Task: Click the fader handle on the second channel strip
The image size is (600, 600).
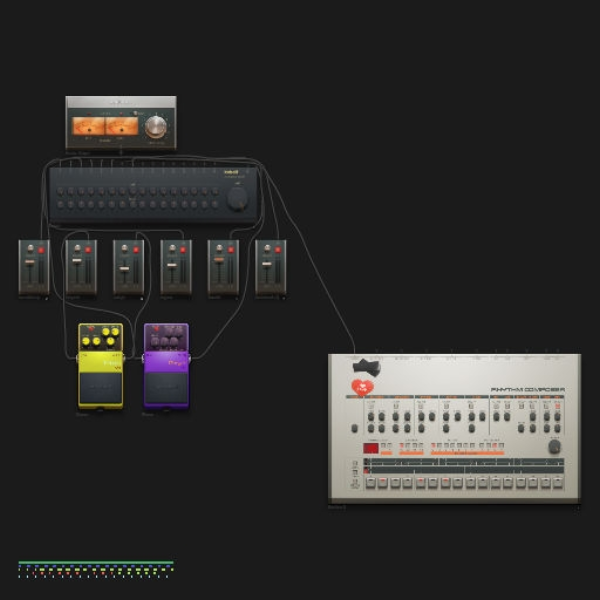Action: [x=77, y=261]
